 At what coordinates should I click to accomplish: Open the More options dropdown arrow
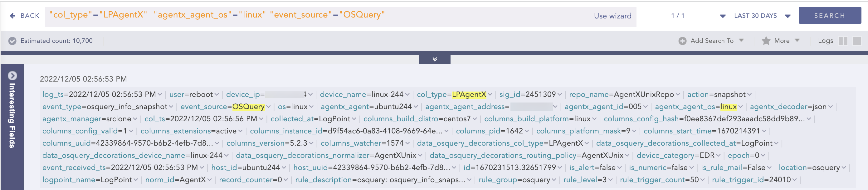pos(797,41)
